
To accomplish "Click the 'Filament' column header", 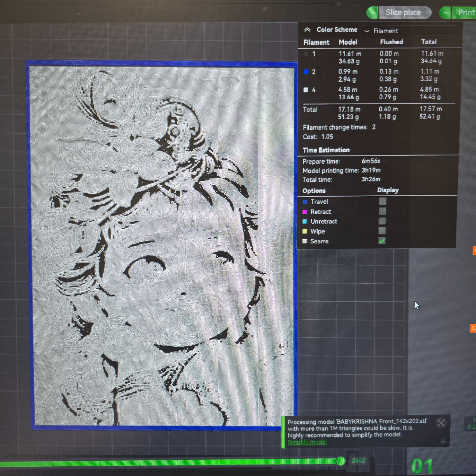I will 316,42.
